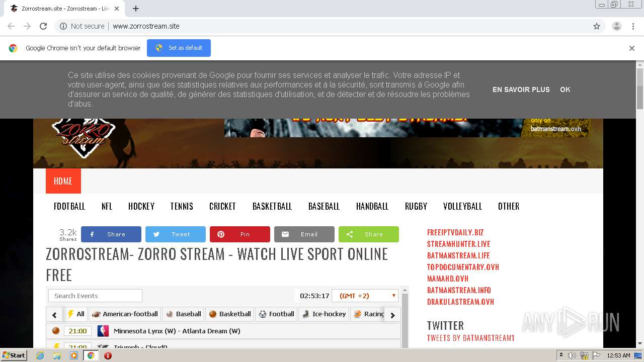644x362 pixels.
Task: Open Chrome's three-dot menu
Action: [633, 26]
